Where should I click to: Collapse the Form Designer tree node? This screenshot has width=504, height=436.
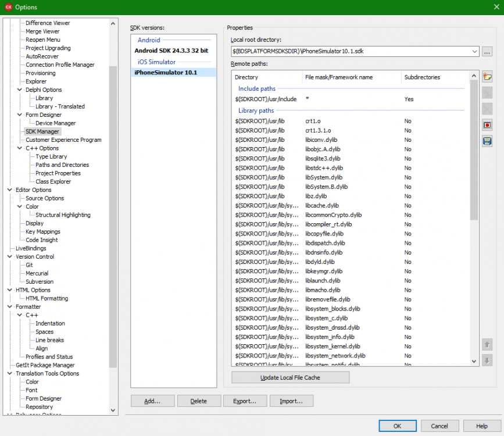point(20,115)
